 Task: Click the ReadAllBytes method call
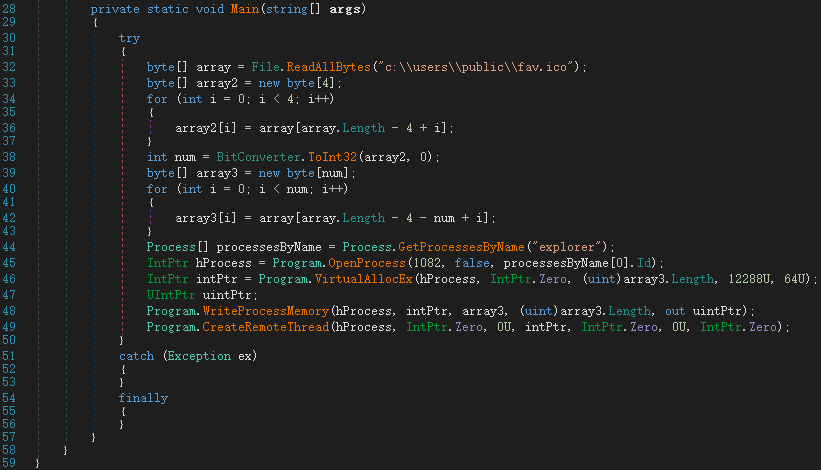(x=328, y=67)
